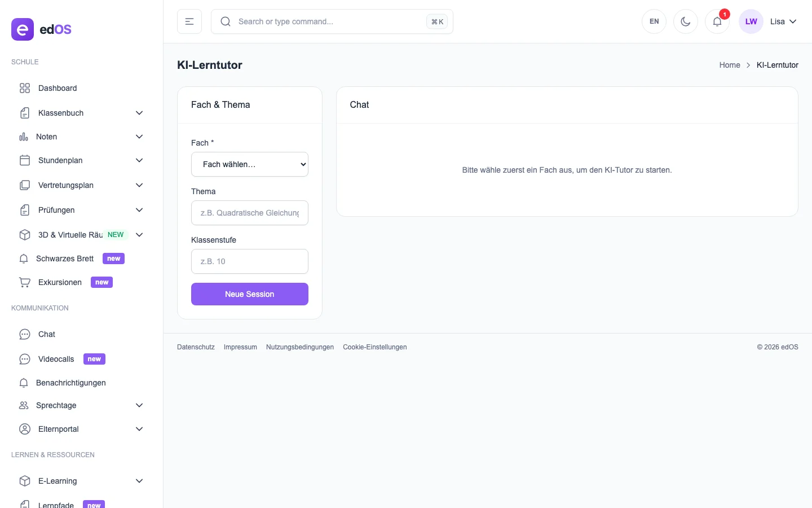Click the edOS logo icon

(x=23, y=29)
